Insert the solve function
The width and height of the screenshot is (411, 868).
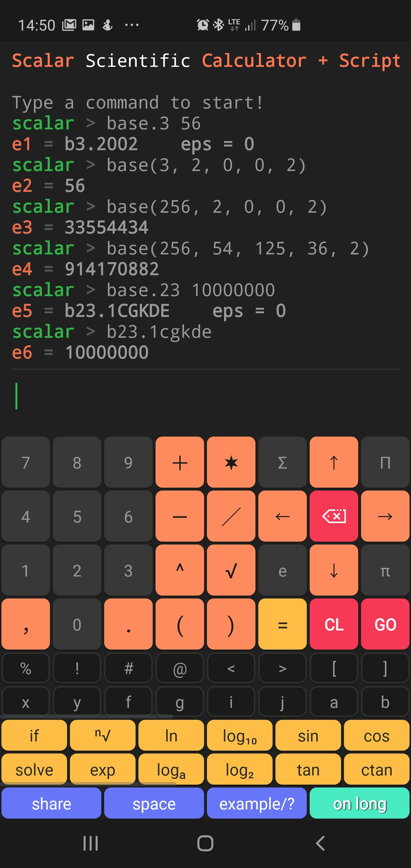34,769
